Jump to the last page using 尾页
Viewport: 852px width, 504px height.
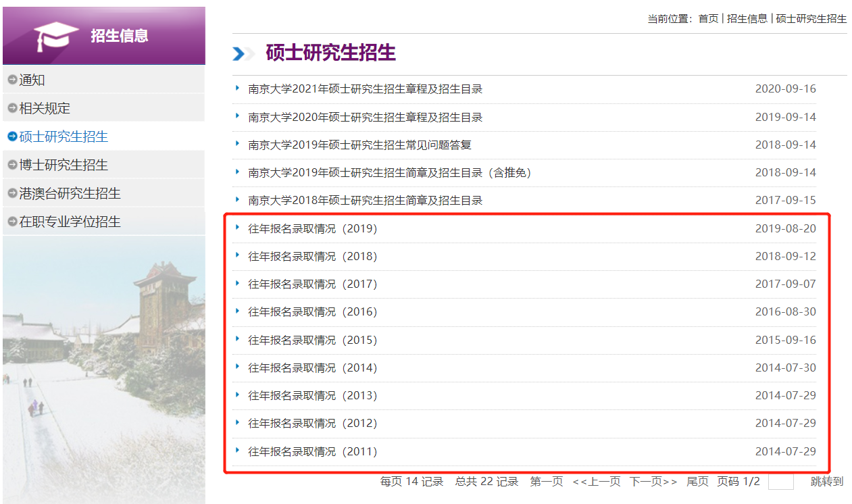[x=697, y=482]
